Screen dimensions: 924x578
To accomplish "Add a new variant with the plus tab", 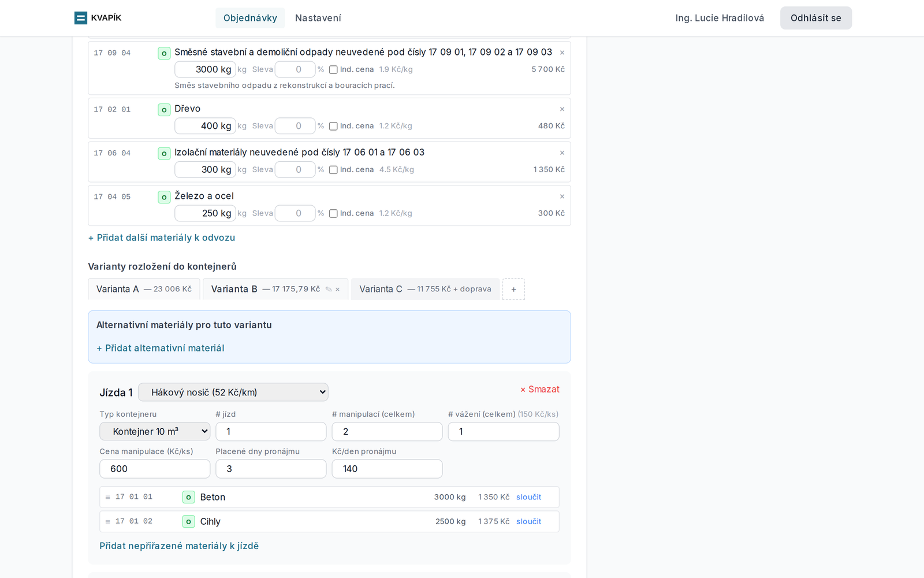I will [513, 289].
